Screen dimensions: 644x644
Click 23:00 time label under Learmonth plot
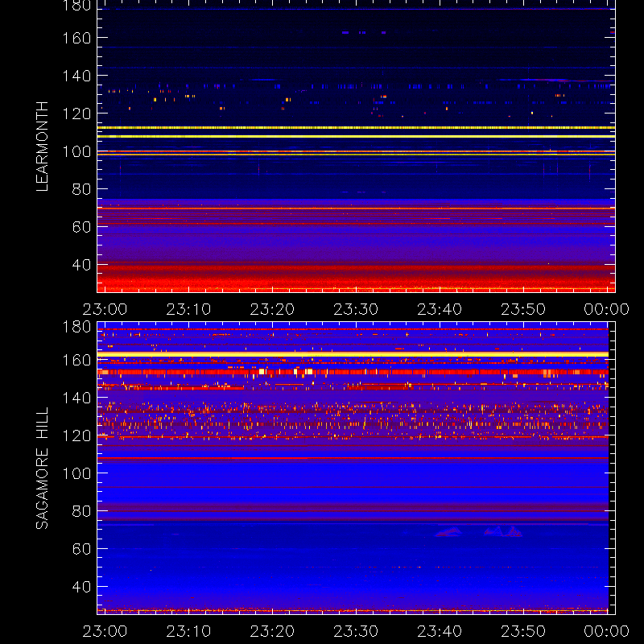tap(105, 309)
